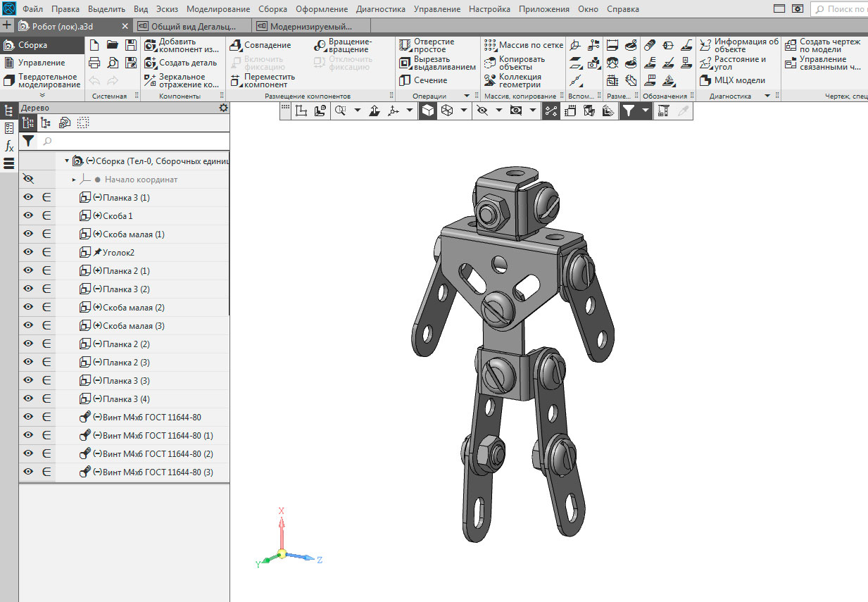Viewport: 868px width, 602px height.
Task: Select Твердотельное моделирование toolbar set
Action: [41, 80]
